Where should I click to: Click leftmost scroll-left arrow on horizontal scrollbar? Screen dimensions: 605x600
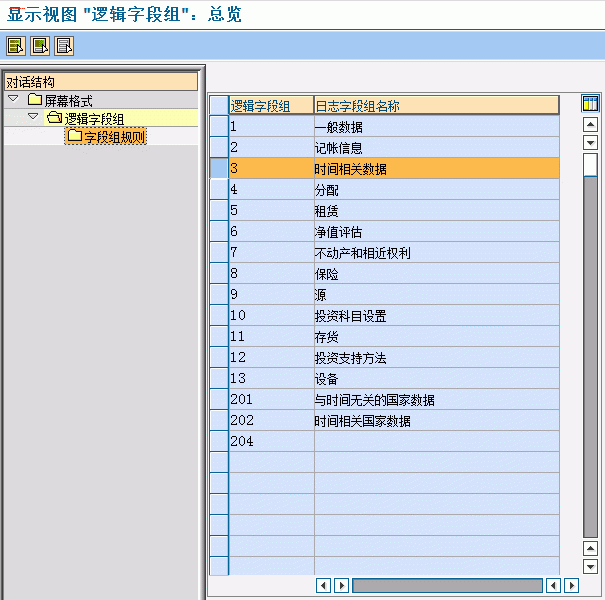(323, 585)
